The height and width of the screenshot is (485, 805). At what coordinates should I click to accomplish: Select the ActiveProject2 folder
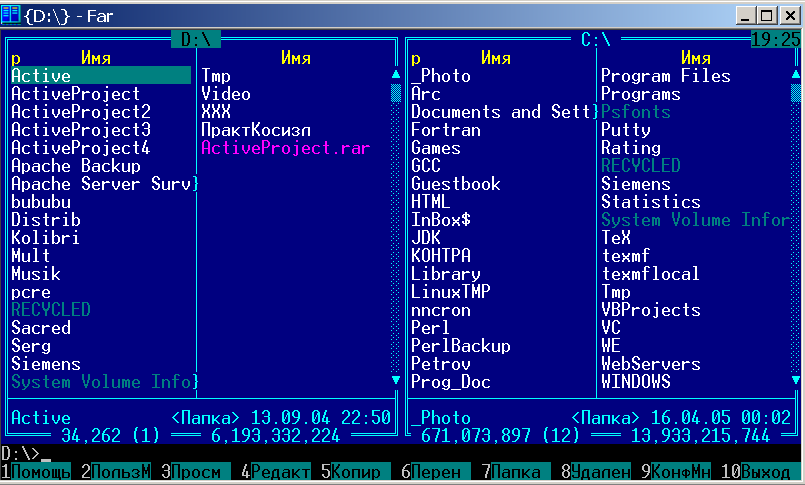(81, 112)
